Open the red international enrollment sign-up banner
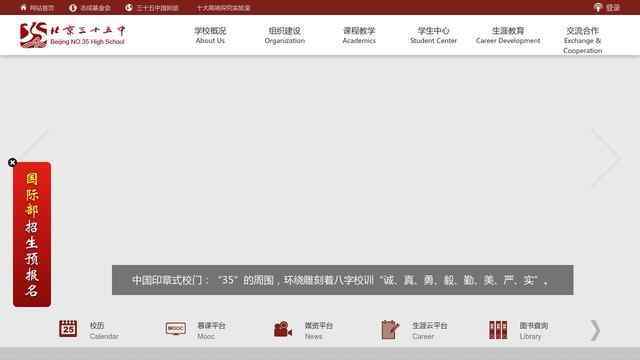 pyautogui.click(x=32, y=234)
